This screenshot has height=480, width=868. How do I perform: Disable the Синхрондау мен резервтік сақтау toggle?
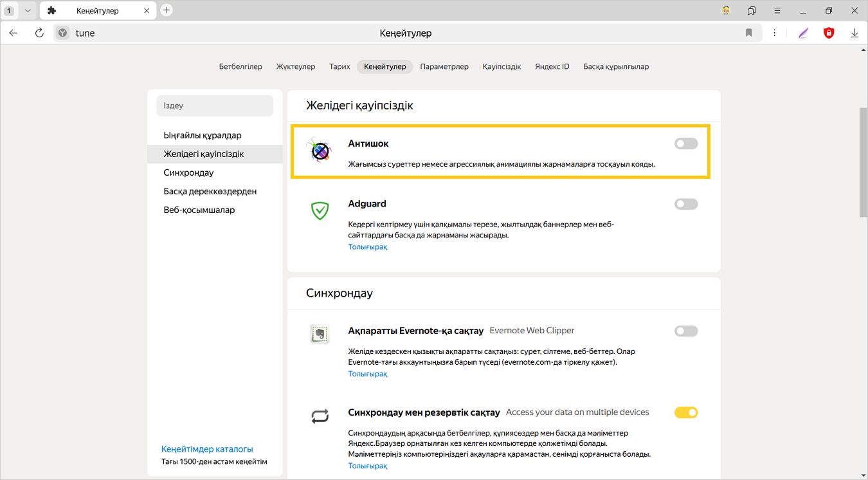pos(685,412)
